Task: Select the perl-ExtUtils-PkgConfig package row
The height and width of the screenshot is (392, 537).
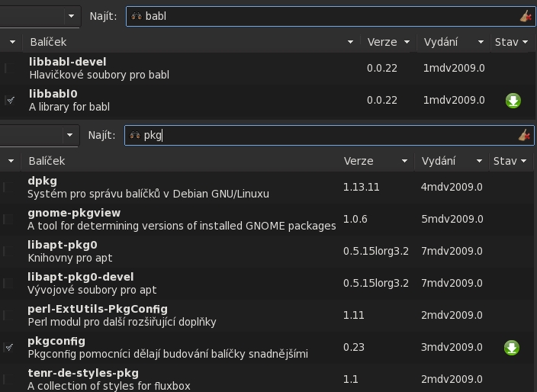Action: [183, 315]
